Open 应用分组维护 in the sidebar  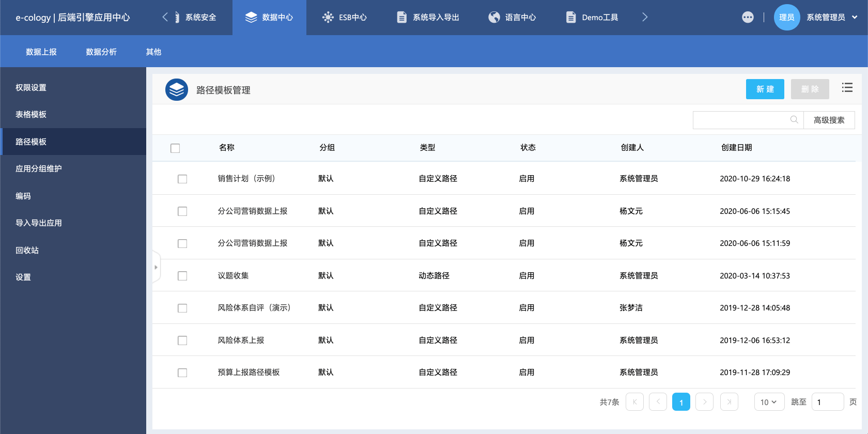tap(73, 168)
